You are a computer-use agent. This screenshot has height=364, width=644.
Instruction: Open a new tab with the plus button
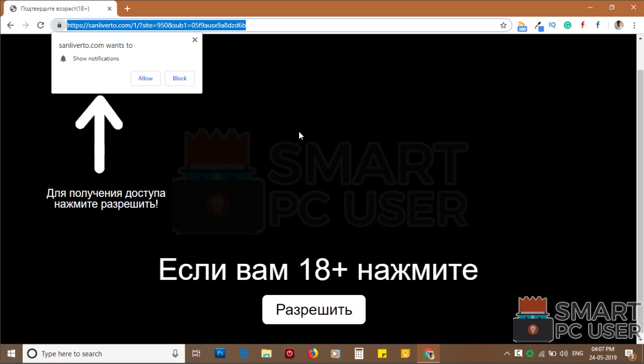127,8
